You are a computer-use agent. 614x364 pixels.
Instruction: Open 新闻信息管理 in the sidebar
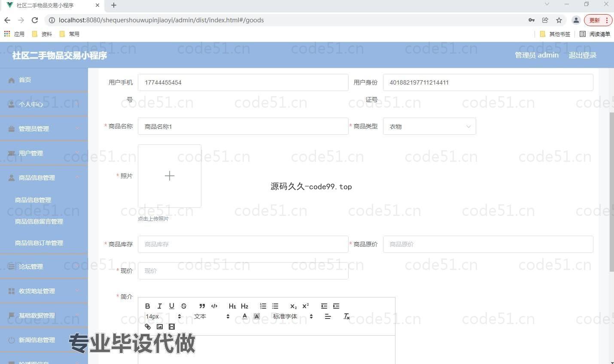(x=44, y=340)
